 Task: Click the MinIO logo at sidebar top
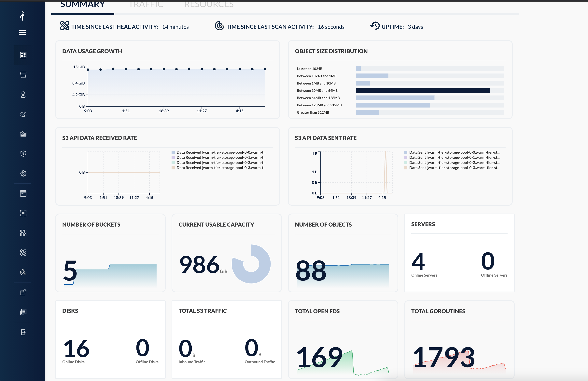(22, 16)
